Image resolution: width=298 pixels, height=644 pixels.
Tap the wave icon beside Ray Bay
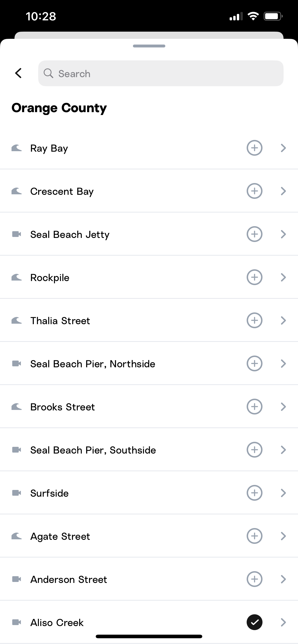point(17,148)
